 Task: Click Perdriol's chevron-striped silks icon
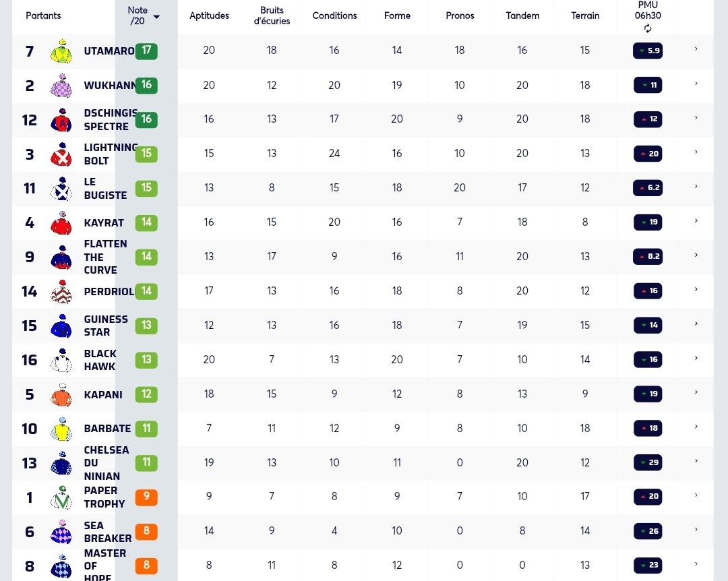[61, 292]
